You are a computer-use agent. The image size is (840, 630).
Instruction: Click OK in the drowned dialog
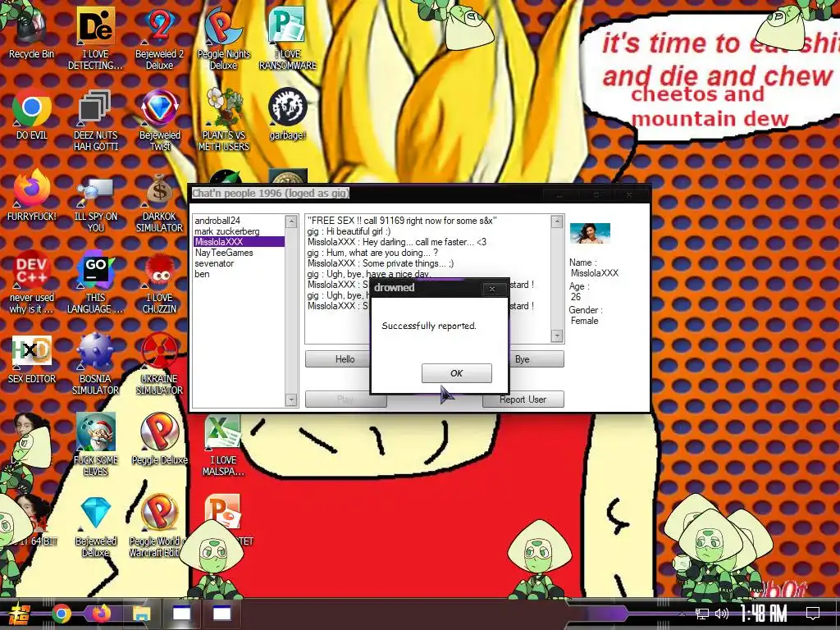[x=456, y=373]
